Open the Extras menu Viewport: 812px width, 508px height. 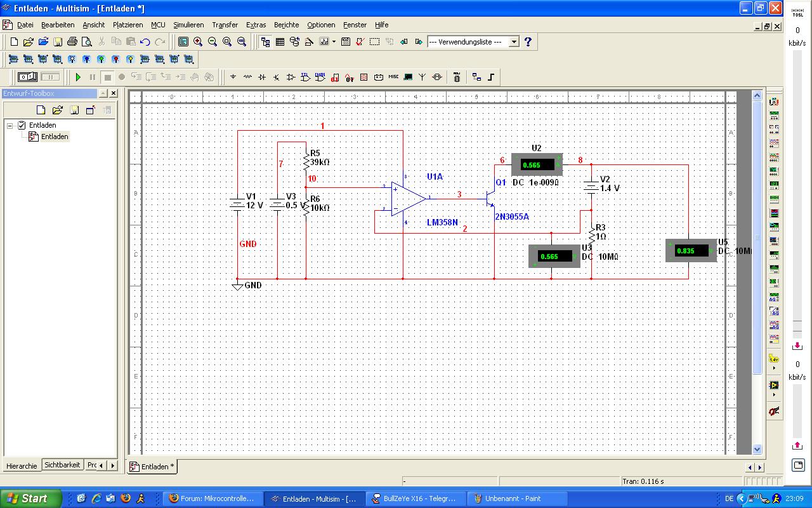click(256, 25)
